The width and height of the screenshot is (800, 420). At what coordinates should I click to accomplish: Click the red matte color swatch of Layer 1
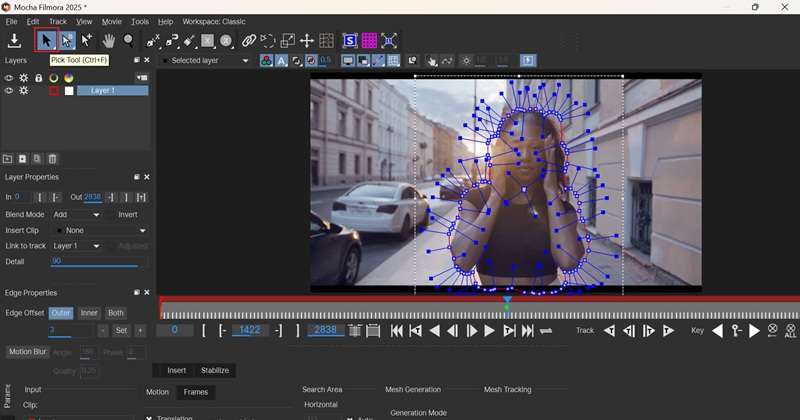[54, 91]
